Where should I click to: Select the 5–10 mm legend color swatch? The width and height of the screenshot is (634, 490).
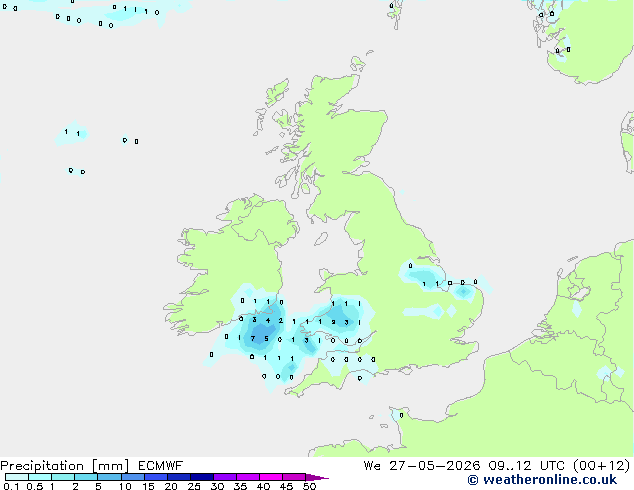(x=109, y=477)
